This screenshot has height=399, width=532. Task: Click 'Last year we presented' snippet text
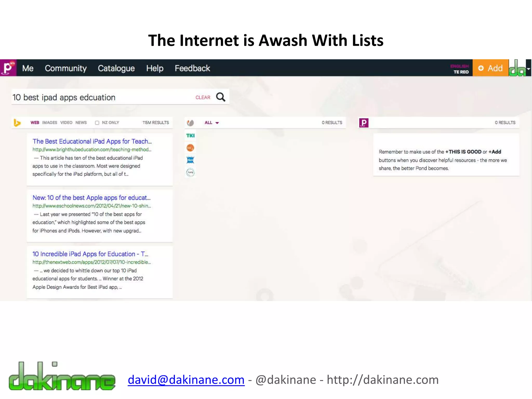click(x=89, y=222)
